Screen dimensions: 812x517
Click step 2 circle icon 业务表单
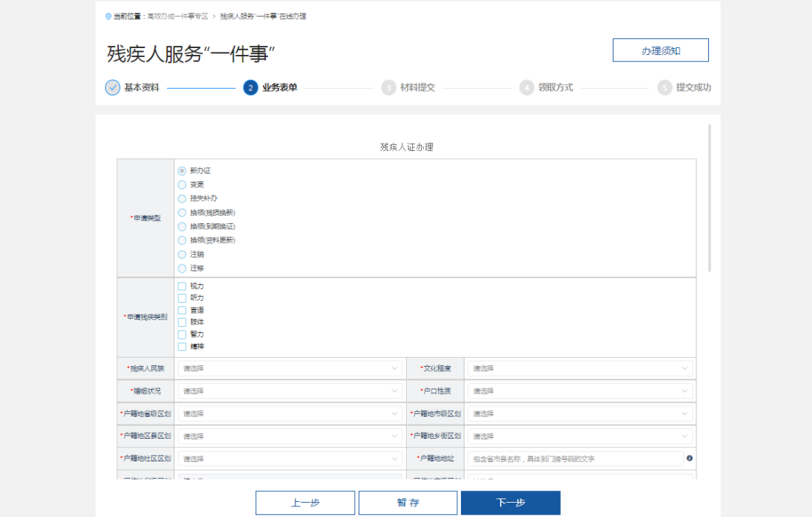click(x=250, y=87)
